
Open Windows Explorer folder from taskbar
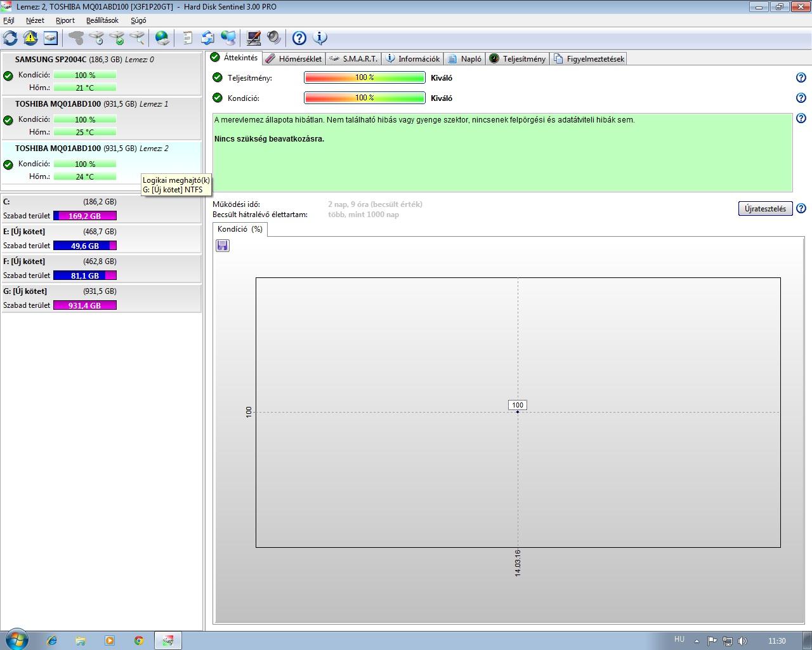pyautogui.click(x=81, y=640)
